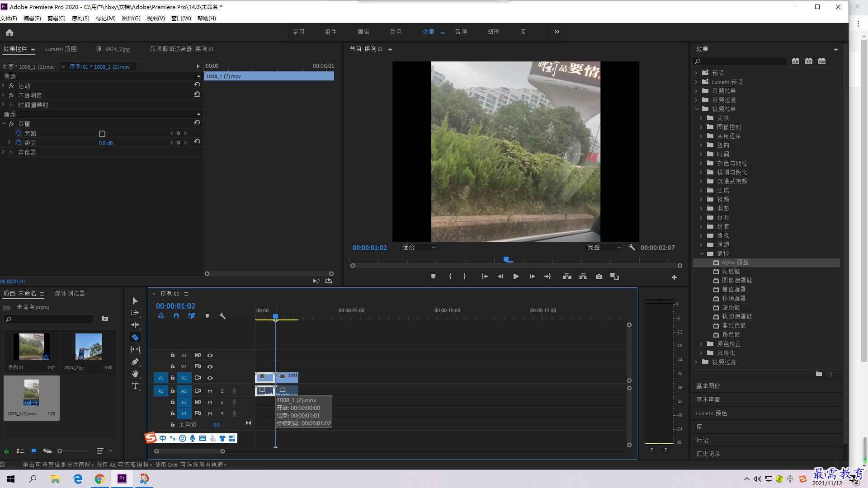Open the playback resolution dropdown

click(604, 248)
